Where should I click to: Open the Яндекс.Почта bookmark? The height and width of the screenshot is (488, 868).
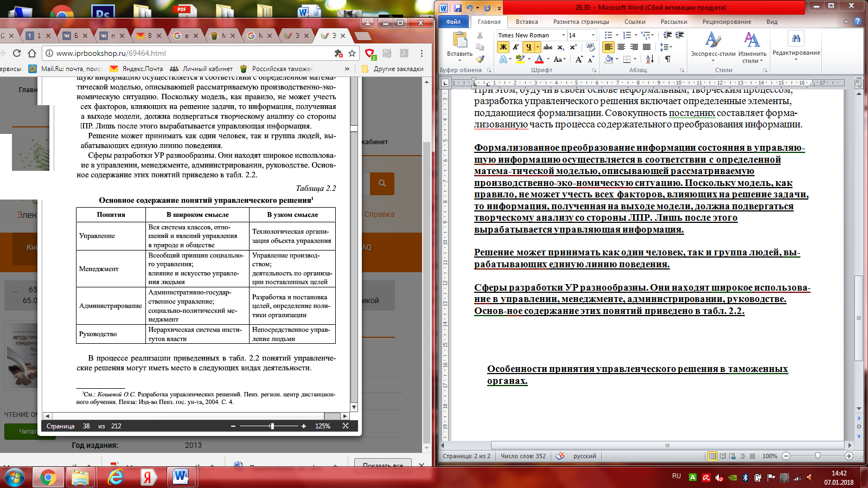pyautogui.click(x=137, y=69)
